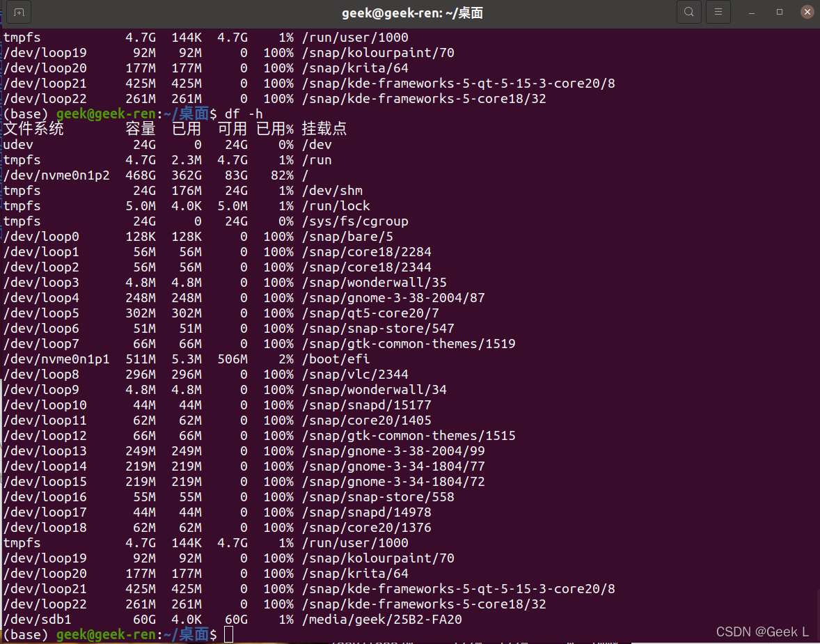Viewport: 820px width, 644px height.
Task: Click the typed command "df -h"
Action: 244,113
